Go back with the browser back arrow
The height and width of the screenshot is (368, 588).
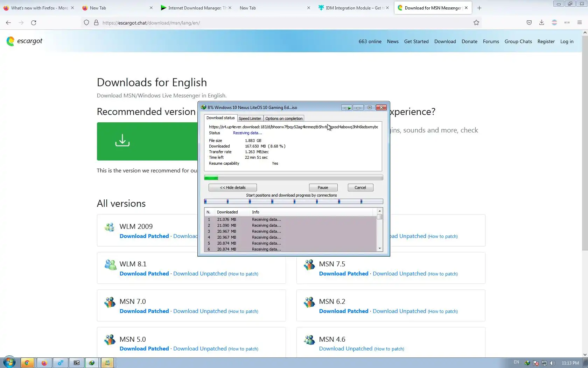tap(8, 23)
